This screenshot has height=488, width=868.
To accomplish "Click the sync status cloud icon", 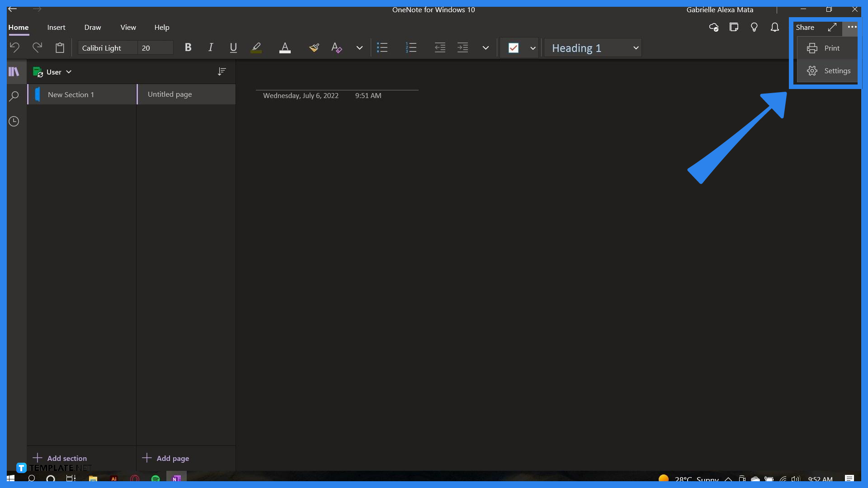I will click(713, 27).
